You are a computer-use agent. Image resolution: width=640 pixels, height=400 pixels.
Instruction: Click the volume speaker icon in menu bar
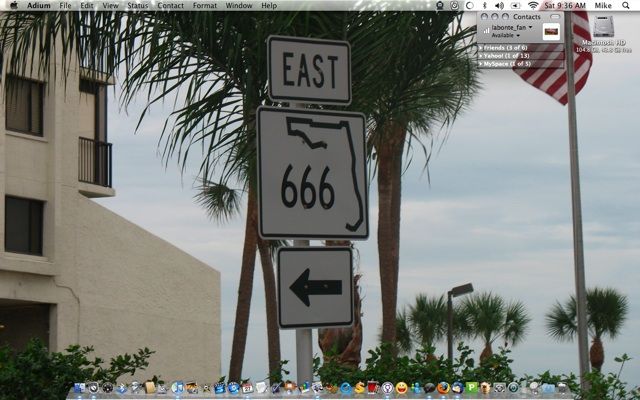[499, 5]
